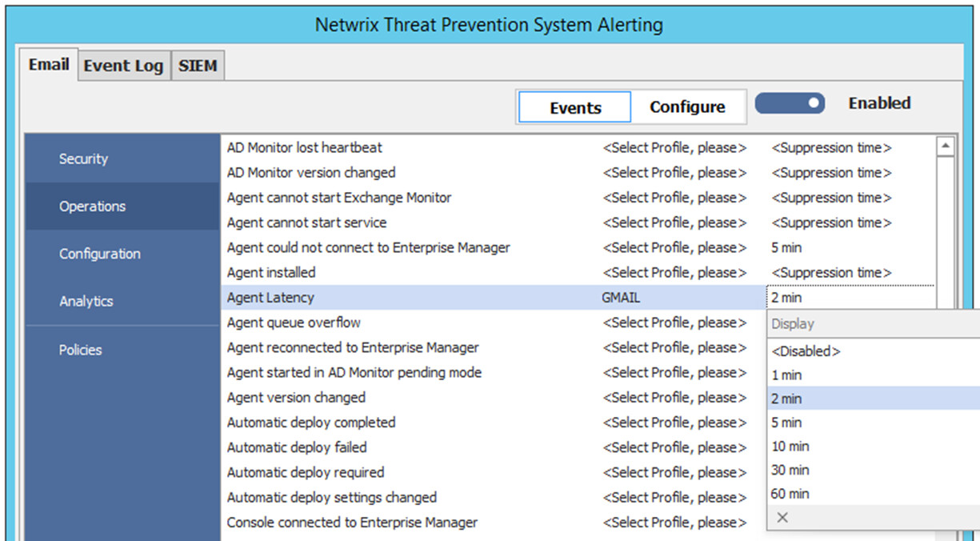Switch to the SIEM tab

[x=198, y=66]
